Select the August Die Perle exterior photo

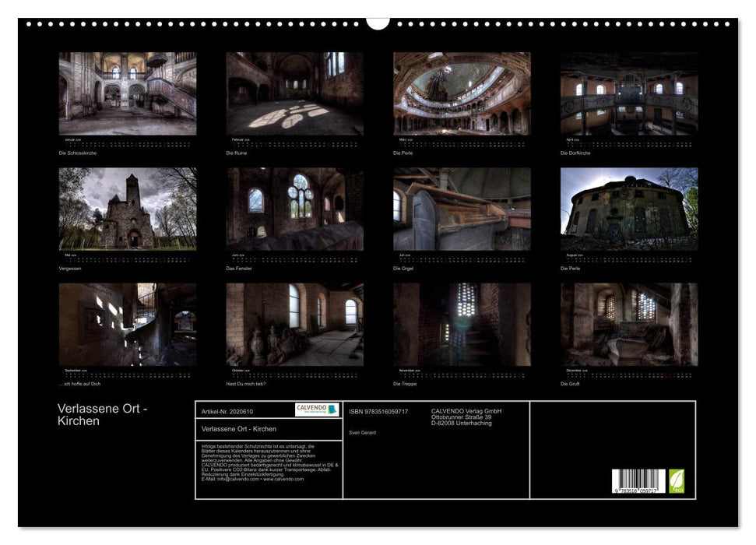point(629,209)
